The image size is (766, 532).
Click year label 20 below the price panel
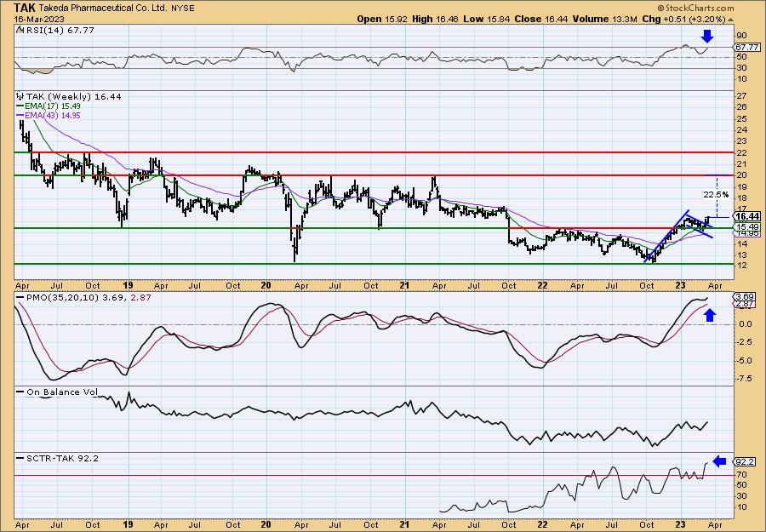point(266,286)
